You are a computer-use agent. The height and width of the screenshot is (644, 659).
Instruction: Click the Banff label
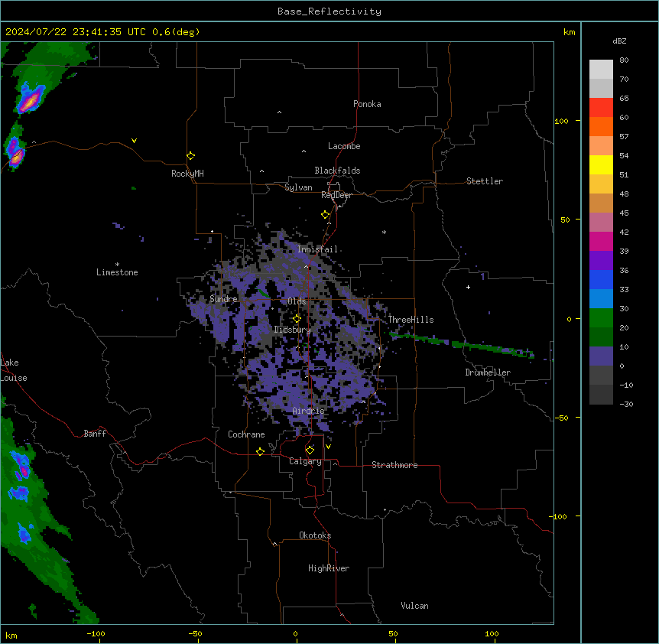click(95, 434)
